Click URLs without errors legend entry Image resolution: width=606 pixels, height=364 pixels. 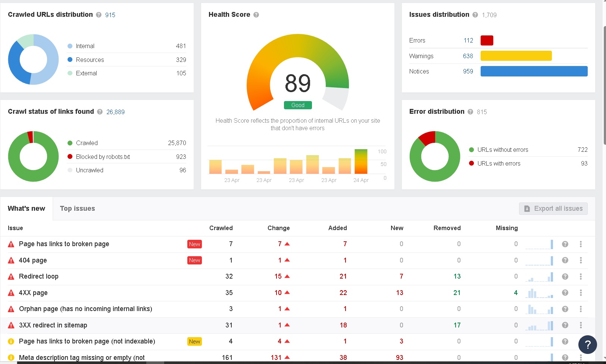(x=528, y=150)
